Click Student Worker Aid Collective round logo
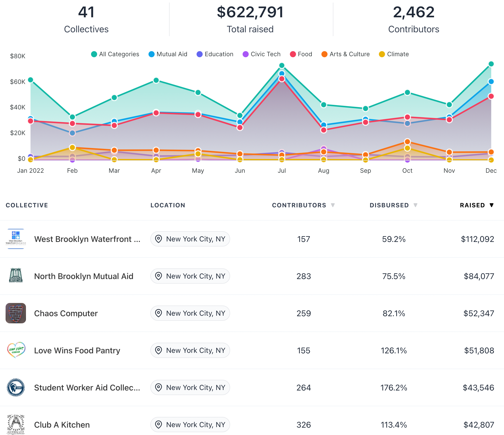This screenshot has height=435, width=504. tap(16, 387)
